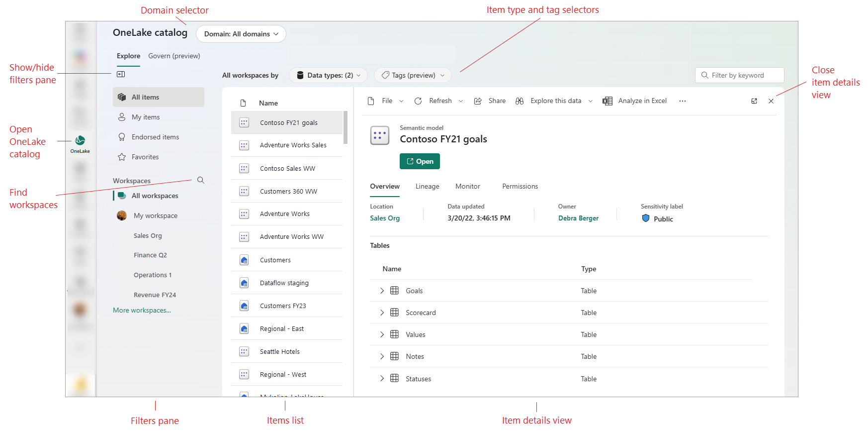Click the More workspaces link

click(142, 310)
